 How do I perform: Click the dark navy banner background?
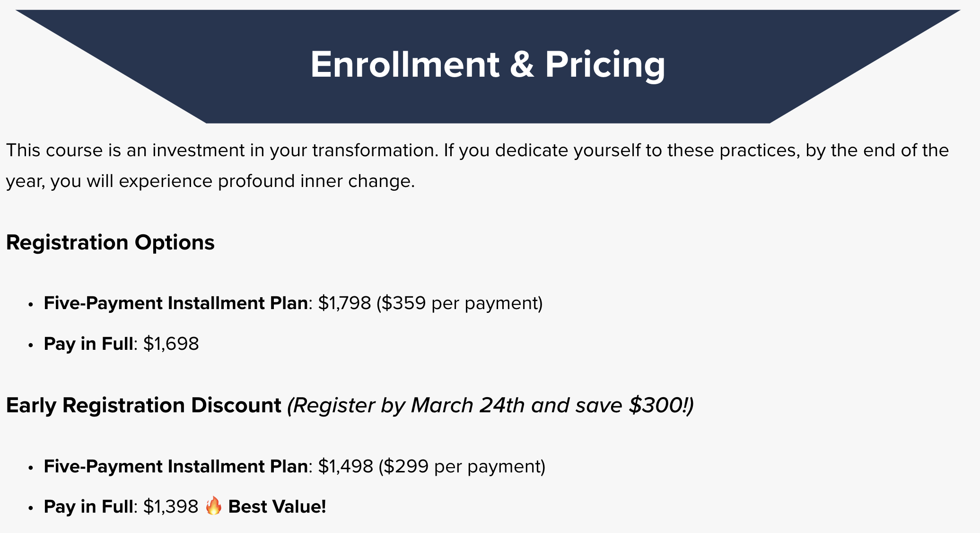[488, 105]
